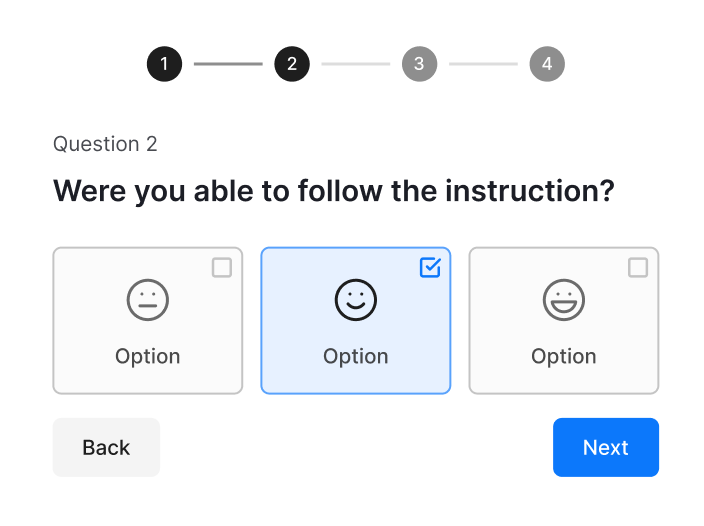The image size is (704, 526).
Task: Click the Option label under the neutral face
Action: click(x=148, y=356)
